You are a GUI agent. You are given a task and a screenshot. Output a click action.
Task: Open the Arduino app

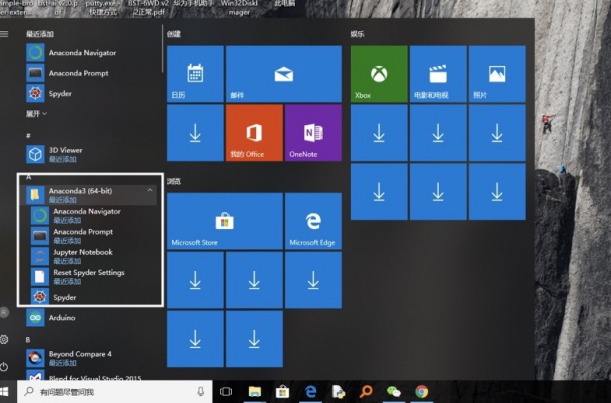click(x=92, y=318)
